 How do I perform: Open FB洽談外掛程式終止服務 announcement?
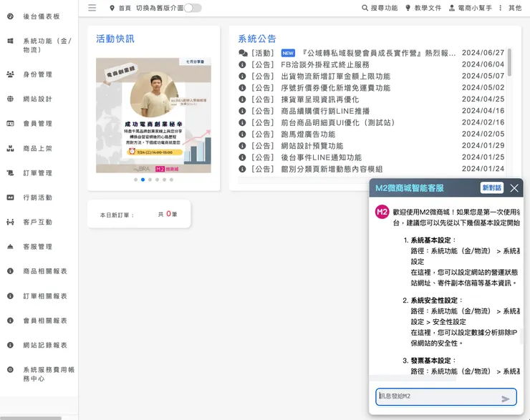coord(325,64)
